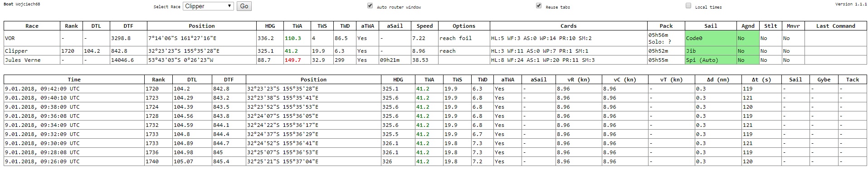Click the green Code0 sail cell

click(x=711, y=38)
